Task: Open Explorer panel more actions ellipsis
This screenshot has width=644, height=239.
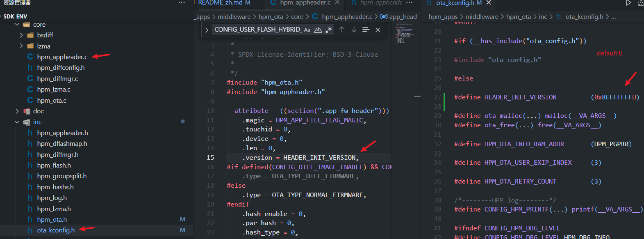Action: tap(182, 2)
